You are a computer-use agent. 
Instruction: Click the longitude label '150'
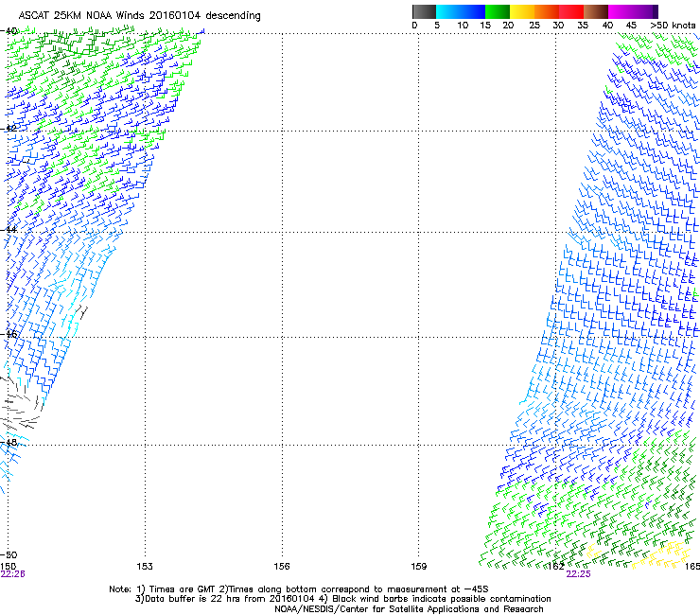tap(8, 567)
